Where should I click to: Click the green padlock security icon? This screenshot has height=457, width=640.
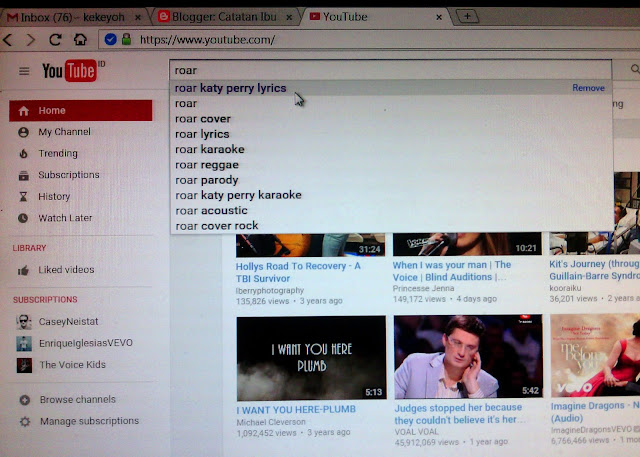pyautogui.click(x=127, y=39)
